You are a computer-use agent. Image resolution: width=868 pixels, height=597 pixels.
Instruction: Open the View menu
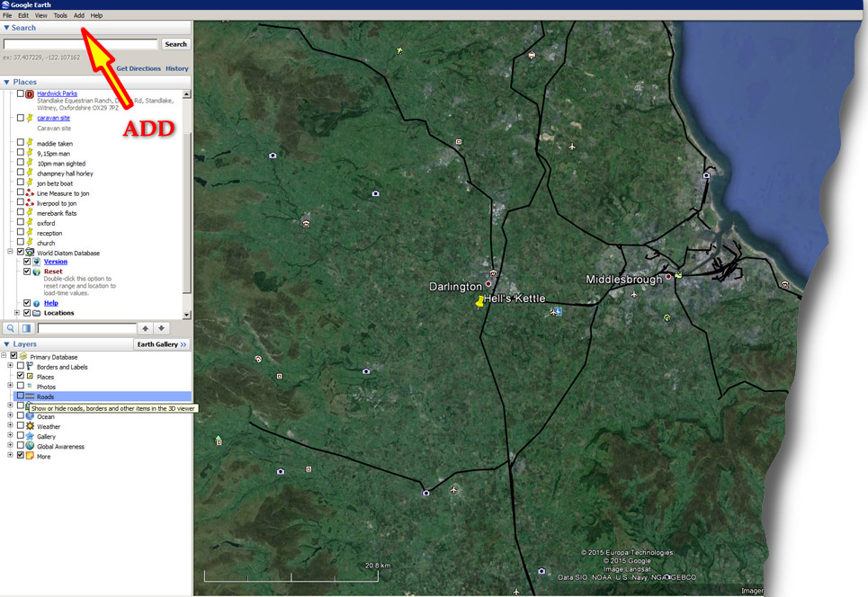click(x=41, y=15)
